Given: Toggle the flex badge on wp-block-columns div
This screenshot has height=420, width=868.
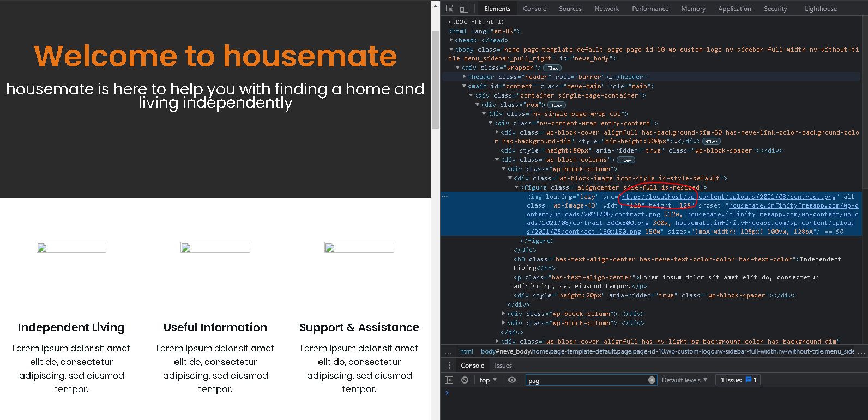Looking at the screenshot, I should point(626,160).
